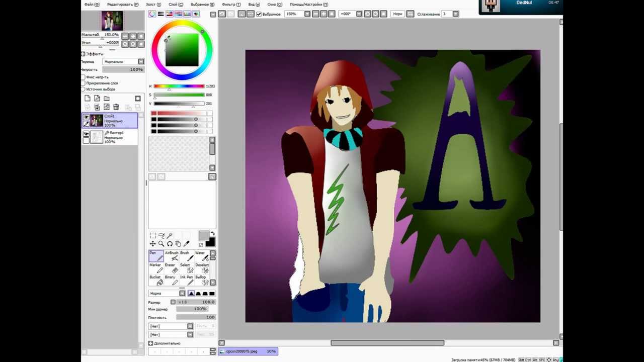Open the Холст menu
The width and height of the screenshot is (644, 362).
(152, 4)
